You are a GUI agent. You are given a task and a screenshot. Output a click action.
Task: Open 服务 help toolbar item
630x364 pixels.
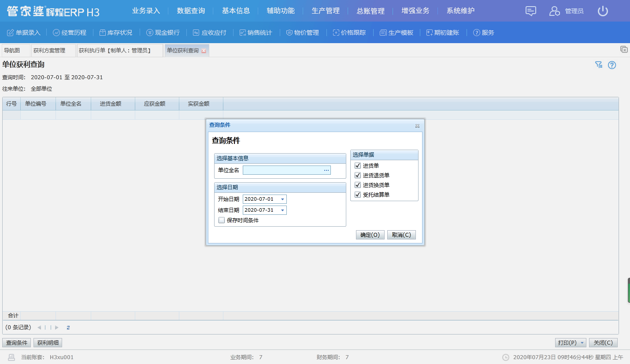[484, 33]
